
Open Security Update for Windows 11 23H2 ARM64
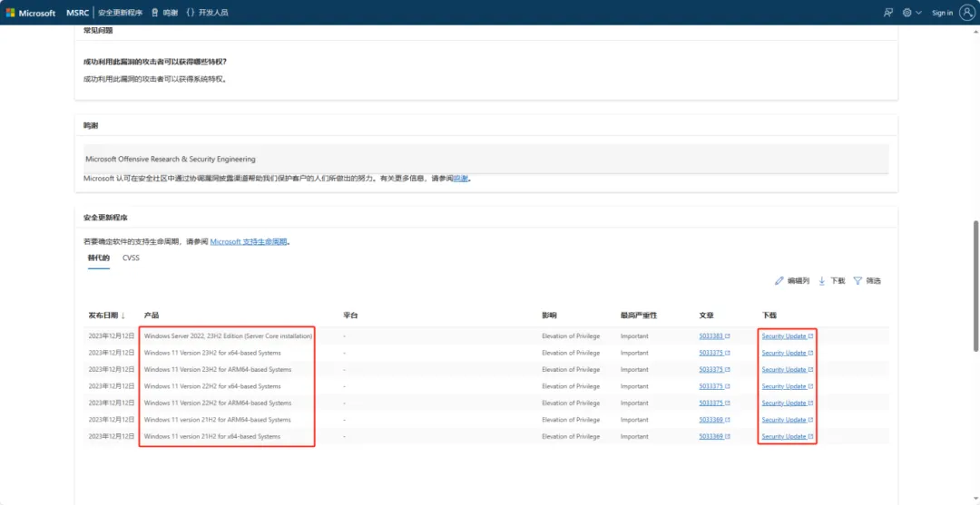pos(788,370)
